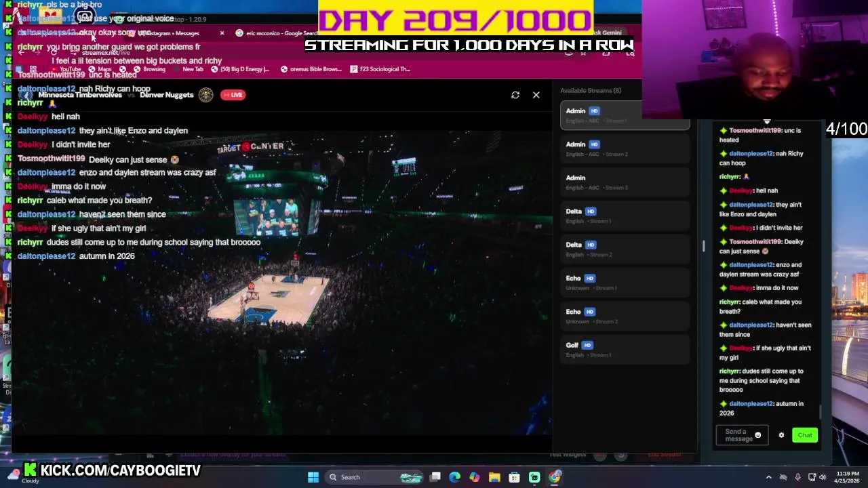Viewport: 868px width, 488px height.
Task: Open Task View from taskbar
Action: (x=435, y=477)
